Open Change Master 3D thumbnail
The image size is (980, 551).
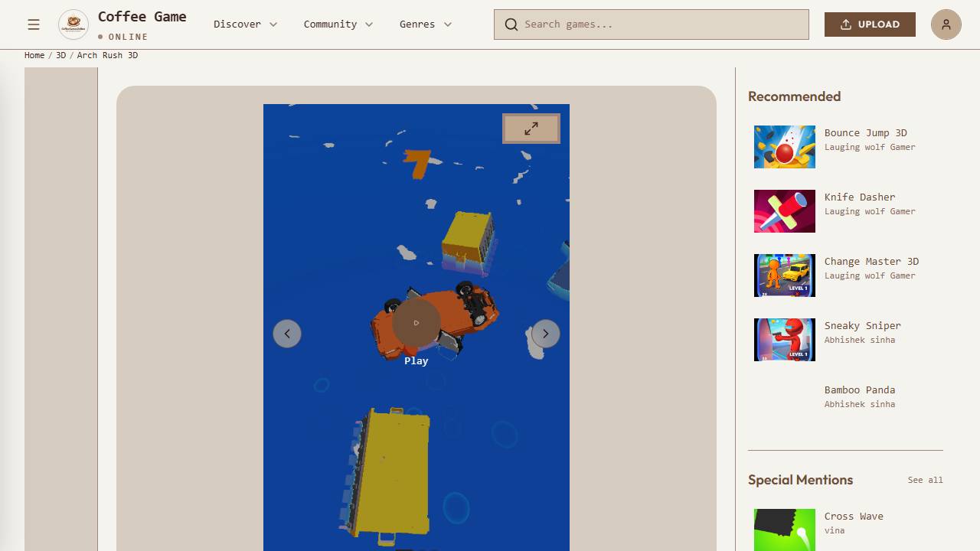coord(785,275)
